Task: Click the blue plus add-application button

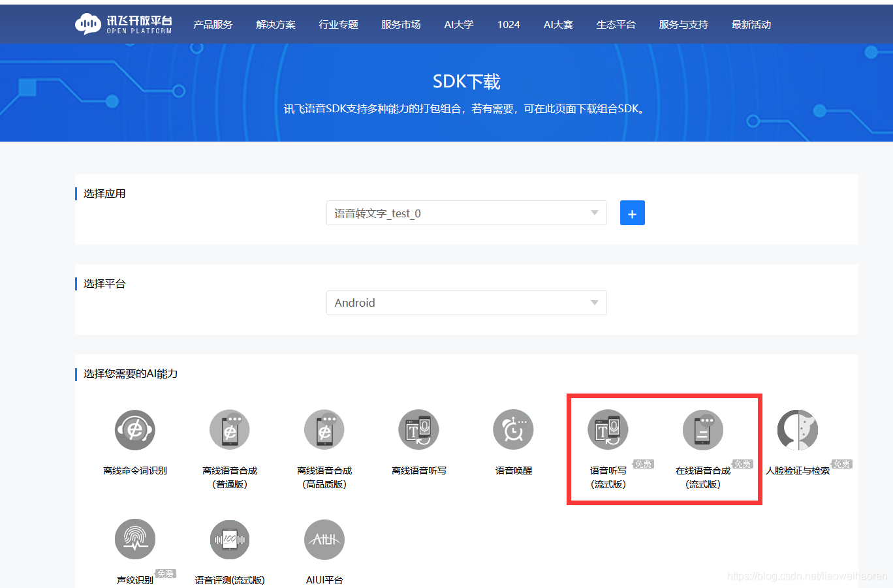Action: pos(633,213)
